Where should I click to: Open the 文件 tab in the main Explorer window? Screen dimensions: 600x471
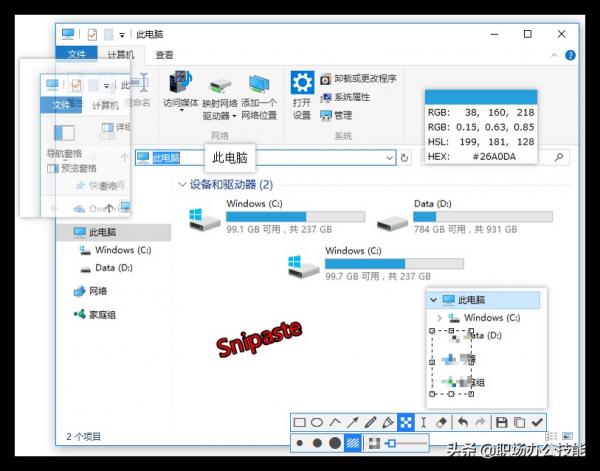coord(77,54)
